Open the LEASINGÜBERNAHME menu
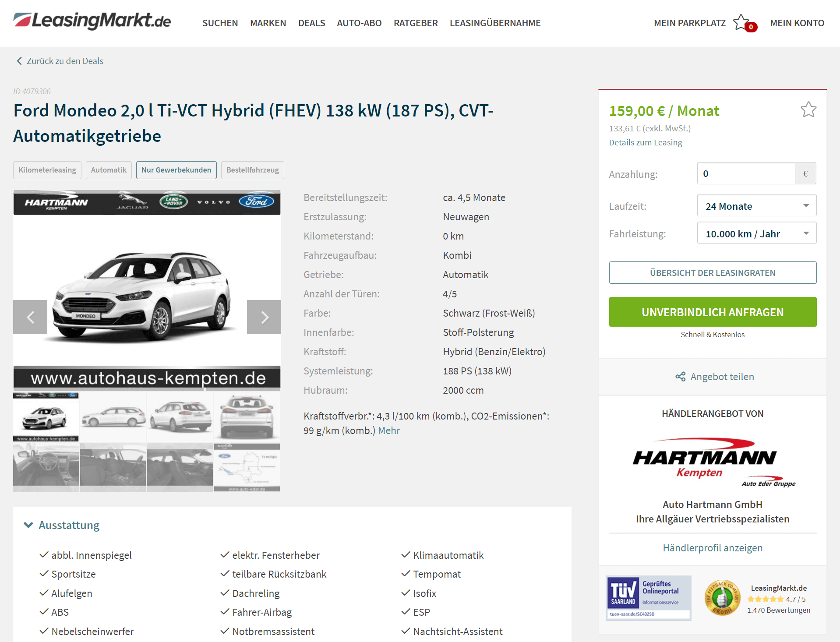The image size is (840, 642). tap(495, 23)
